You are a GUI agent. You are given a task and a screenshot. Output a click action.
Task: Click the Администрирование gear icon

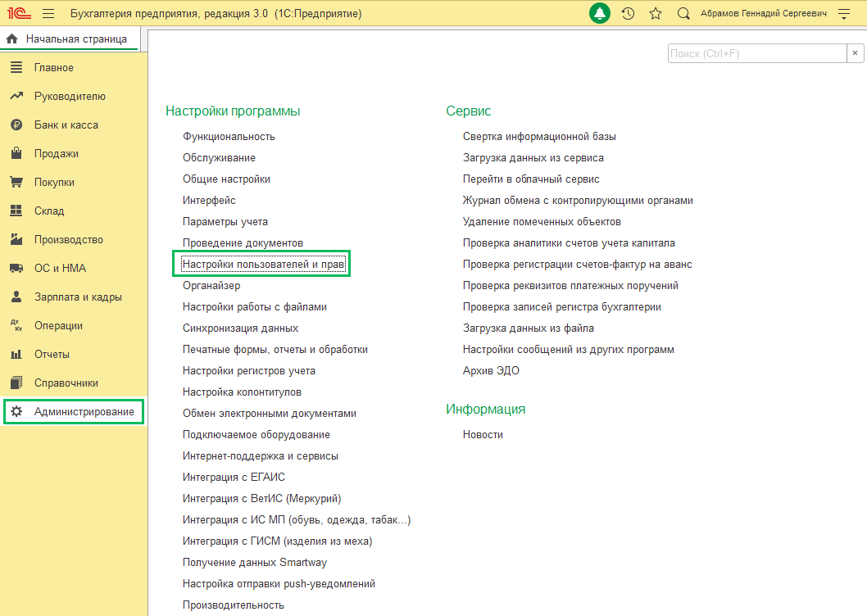click(x=16, y=411)
